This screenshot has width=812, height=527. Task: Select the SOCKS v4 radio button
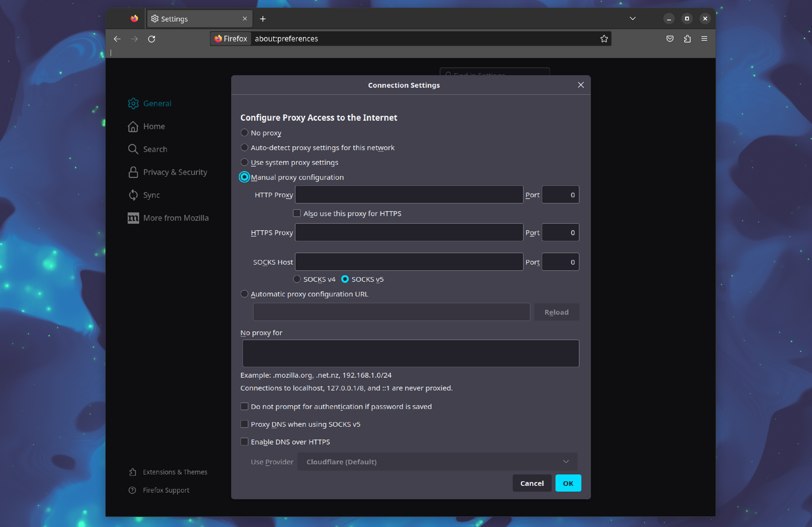[296, 279]
